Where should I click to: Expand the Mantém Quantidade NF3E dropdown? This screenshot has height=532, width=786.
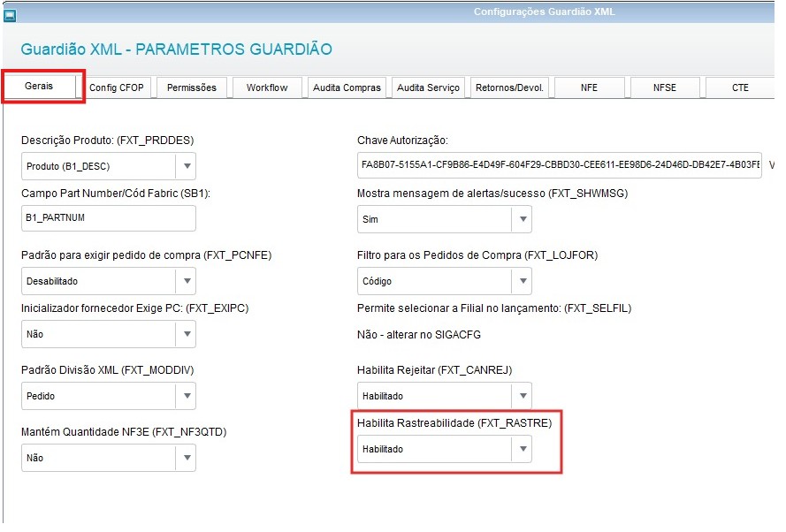click(108, 458)
